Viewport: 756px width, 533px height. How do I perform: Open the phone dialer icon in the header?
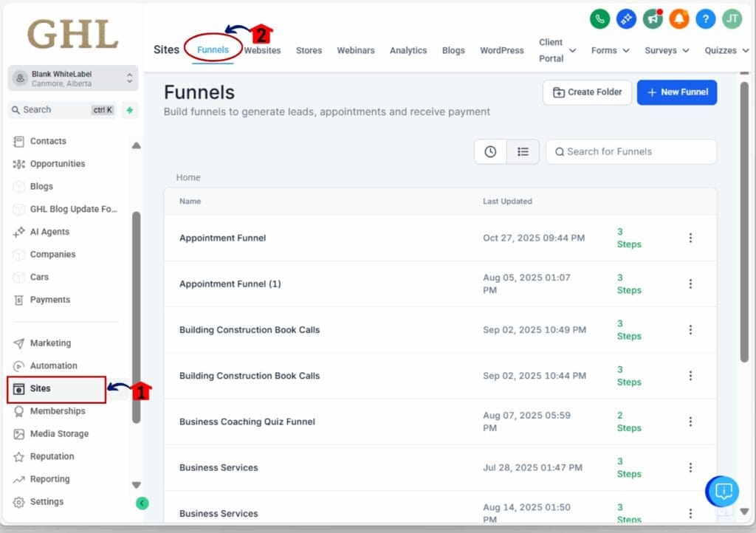click(599, 19)
